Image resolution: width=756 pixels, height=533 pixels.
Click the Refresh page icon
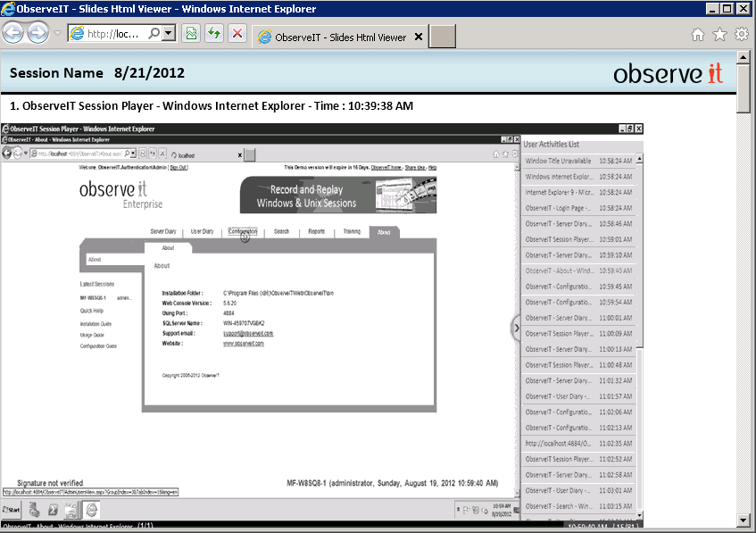214,34
